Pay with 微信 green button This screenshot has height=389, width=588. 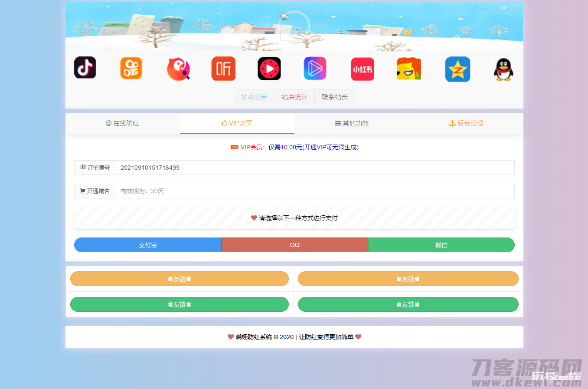[441, 245]
